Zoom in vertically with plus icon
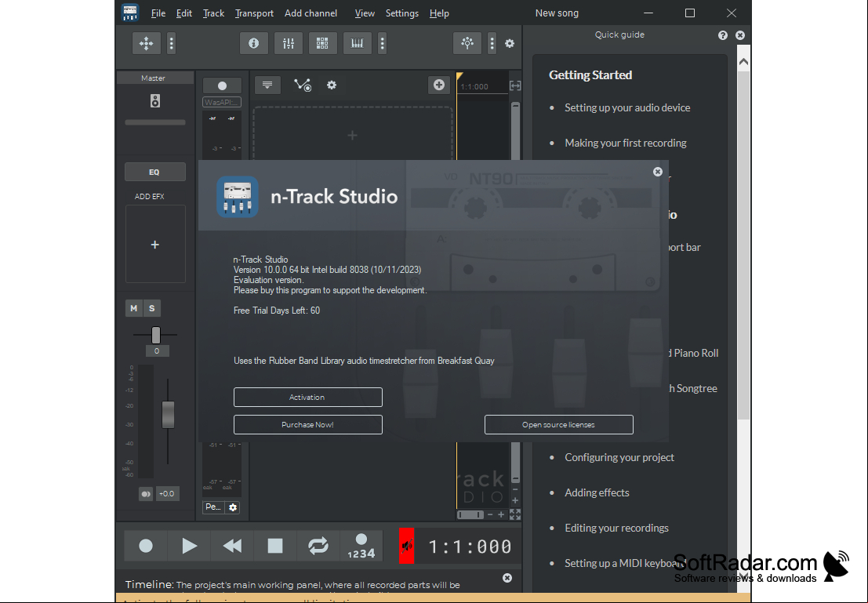 click(x=515, y=500)
